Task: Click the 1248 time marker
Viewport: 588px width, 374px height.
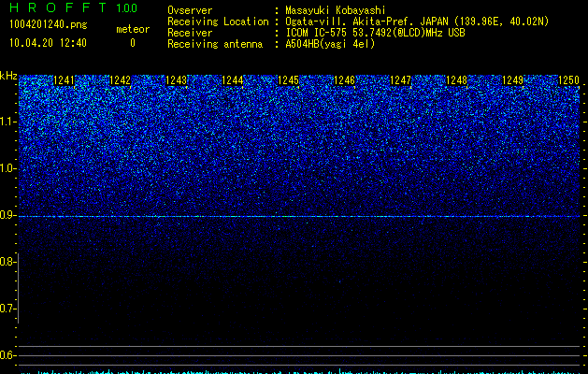Action: (457, 80)
